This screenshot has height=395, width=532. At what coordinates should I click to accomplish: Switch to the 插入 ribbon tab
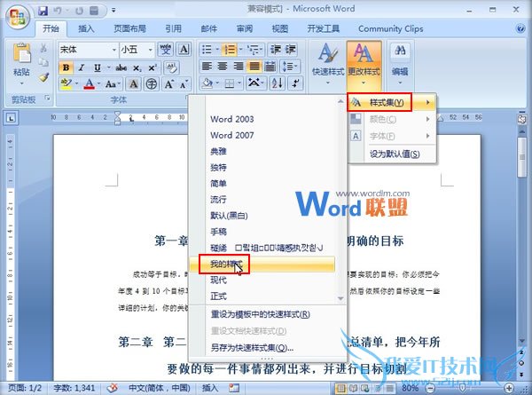click(x=86, y=29)
